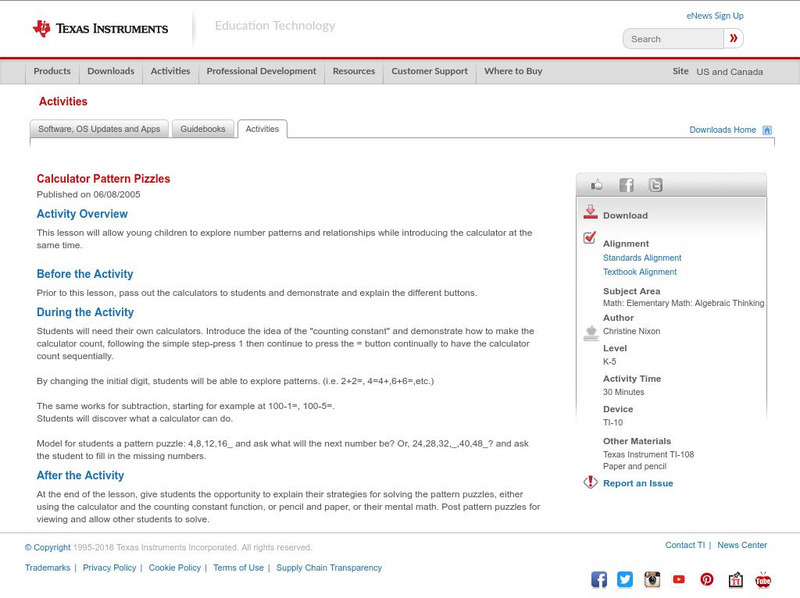Screen dimensions: 800x598
Task: Switch to the Guidebooks tab
Action: (203, 128)
